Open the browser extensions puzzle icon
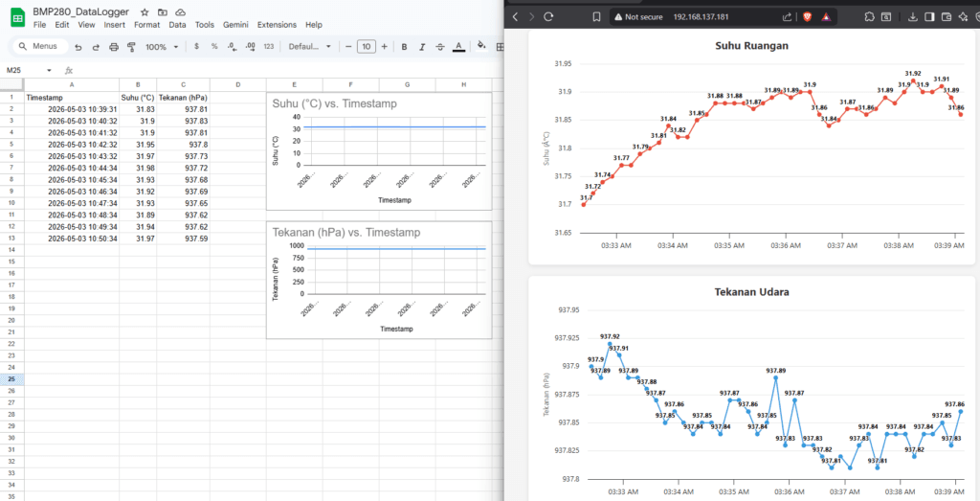The height and width of the screenshot is (501, 980). pyautogui.click(x=870, y=17)
